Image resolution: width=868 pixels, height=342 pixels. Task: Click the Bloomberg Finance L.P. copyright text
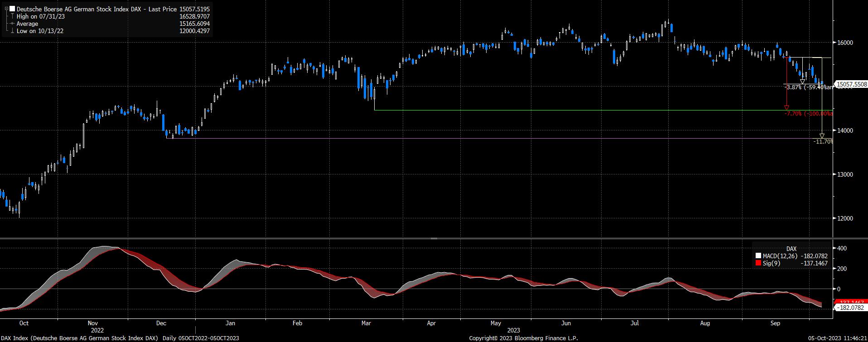tap(524, 338)
